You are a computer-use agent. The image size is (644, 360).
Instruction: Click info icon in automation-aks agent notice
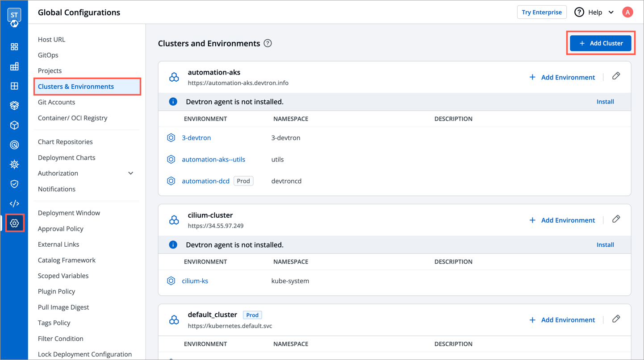click(x=173, y=102)
